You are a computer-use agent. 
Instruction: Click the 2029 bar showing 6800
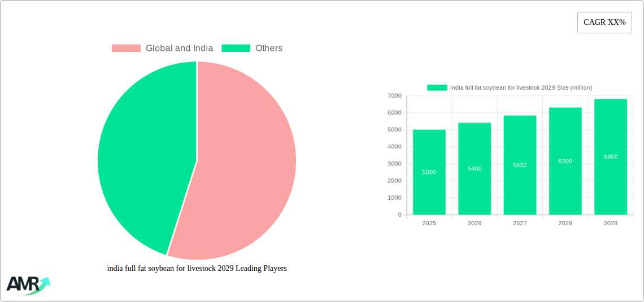[611, 157]
